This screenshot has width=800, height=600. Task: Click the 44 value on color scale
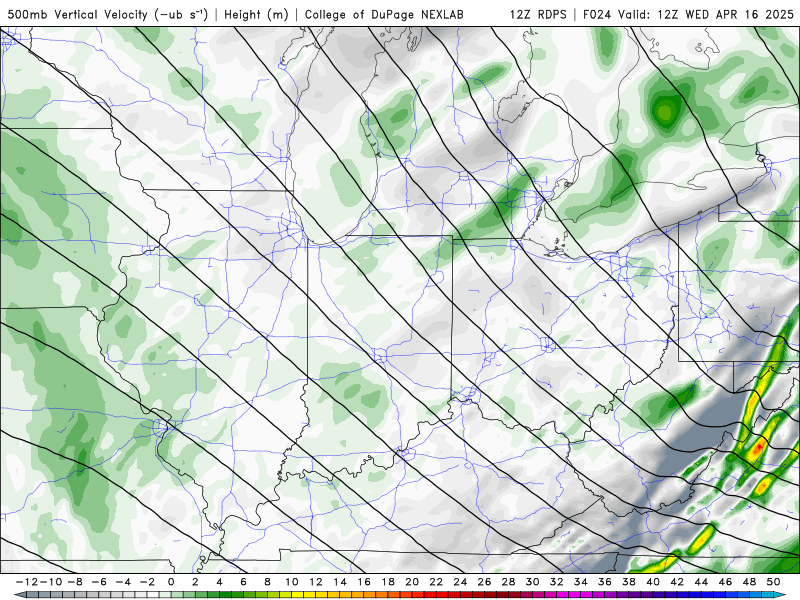pyautogui.click(x=701, y=582)
